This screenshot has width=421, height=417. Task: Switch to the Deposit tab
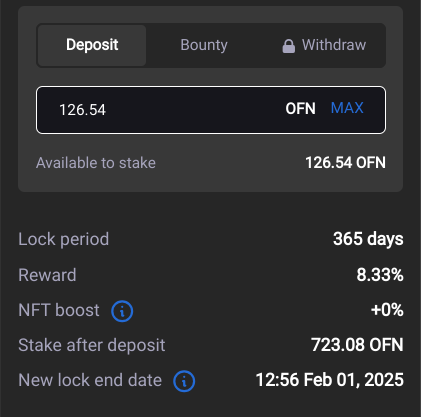[92, 45]
